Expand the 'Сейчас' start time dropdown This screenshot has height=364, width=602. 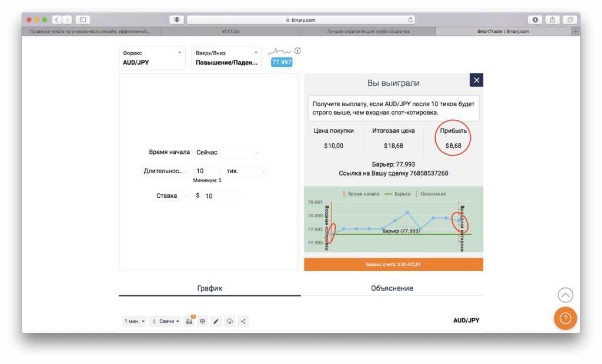pyautogui.click(x=226, y=153)
